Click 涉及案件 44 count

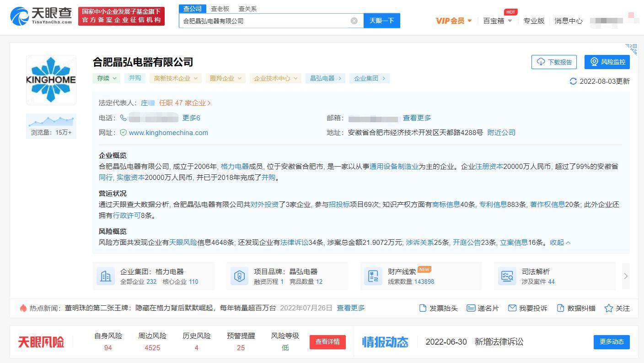point(551,282)
